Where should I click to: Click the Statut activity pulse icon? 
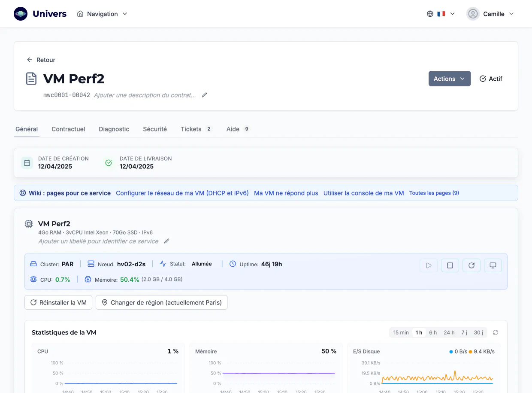pos(163,264)
